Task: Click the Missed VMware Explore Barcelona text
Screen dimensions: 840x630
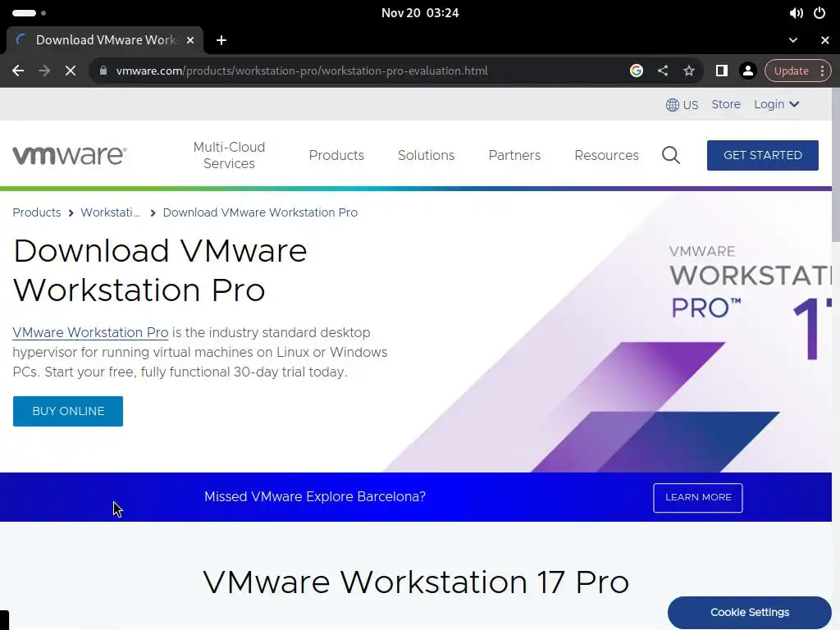Action: (x=315, y=497)
